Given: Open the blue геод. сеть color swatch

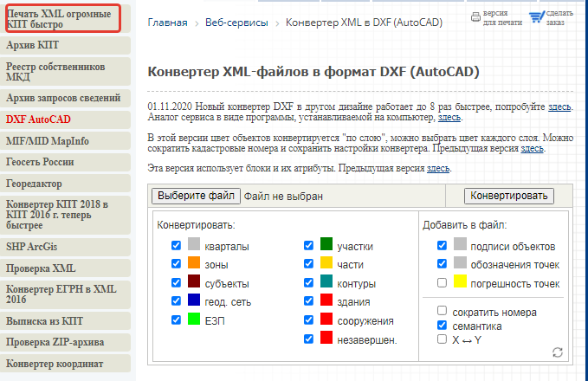Looking at the screenshot, I should click(194, 300).
